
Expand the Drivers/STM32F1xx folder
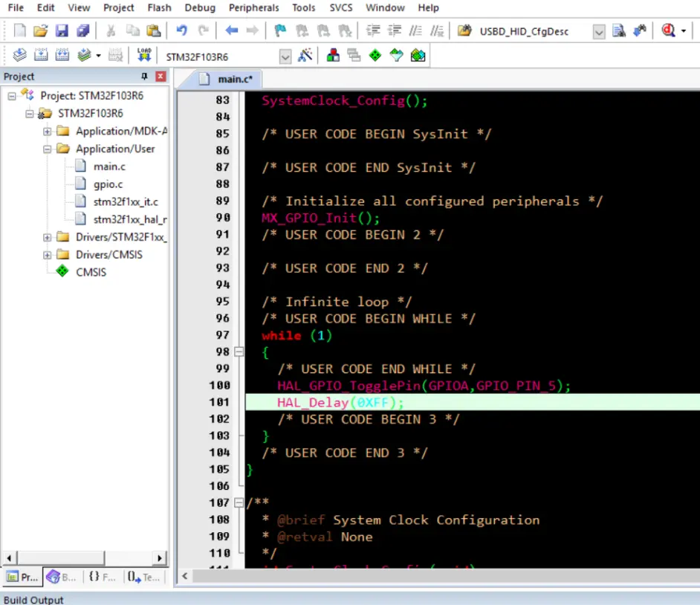click(48, 238)
